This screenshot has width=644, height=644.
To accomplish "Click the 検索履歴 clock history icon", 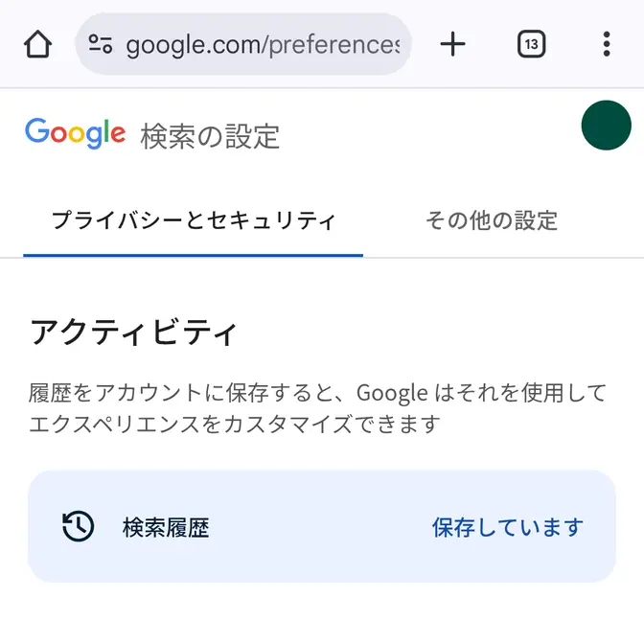I will coord(78,526).
